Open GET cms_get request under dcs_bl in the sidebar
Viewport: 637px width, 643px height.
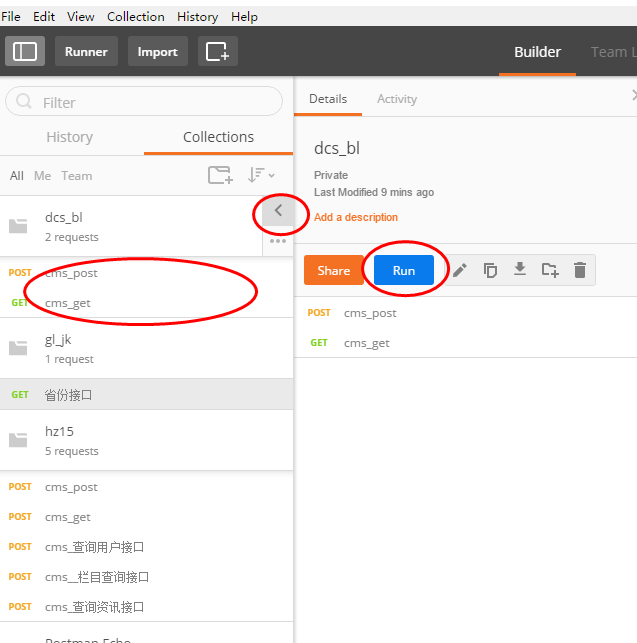coord(146,303)
